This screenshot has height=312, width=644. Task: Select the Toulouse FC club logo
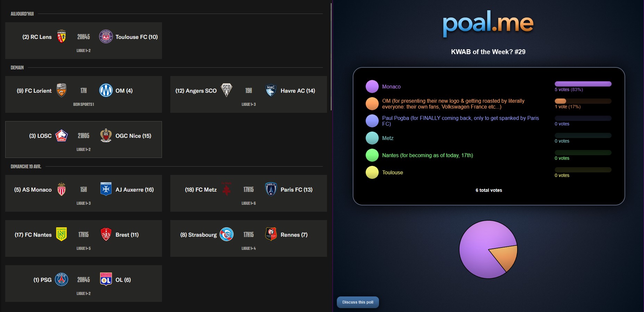point(106,36)
